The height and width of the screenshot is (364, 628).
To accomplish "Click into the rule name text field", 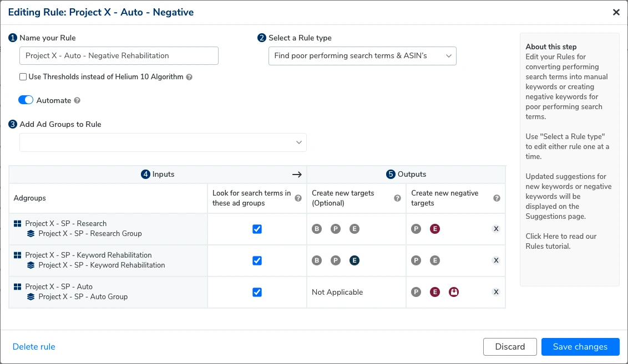I will point(119,56).
